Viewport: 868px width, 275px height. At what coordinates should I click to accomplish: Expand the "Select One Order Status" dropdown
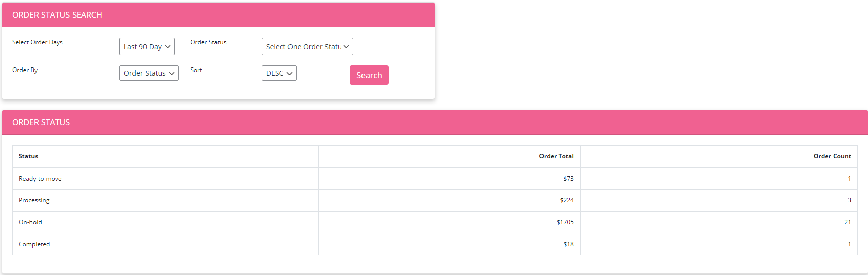click(x=307, y=47)
